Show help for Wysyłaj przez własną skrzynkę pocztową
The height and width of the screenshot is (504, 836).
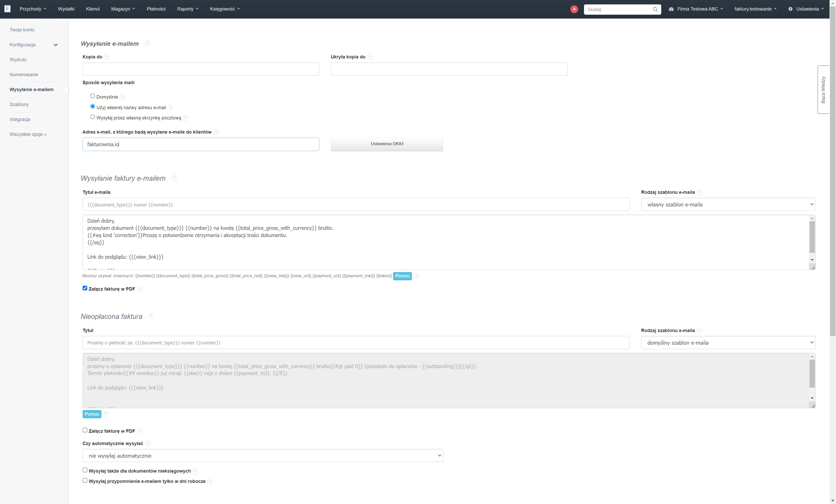185,118
